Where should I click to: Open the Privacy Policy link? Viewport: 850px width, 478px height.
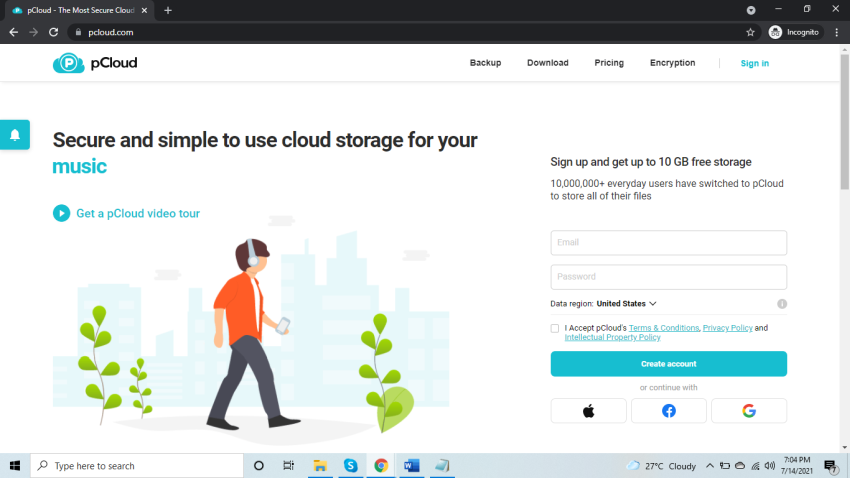tap(727, 328)
